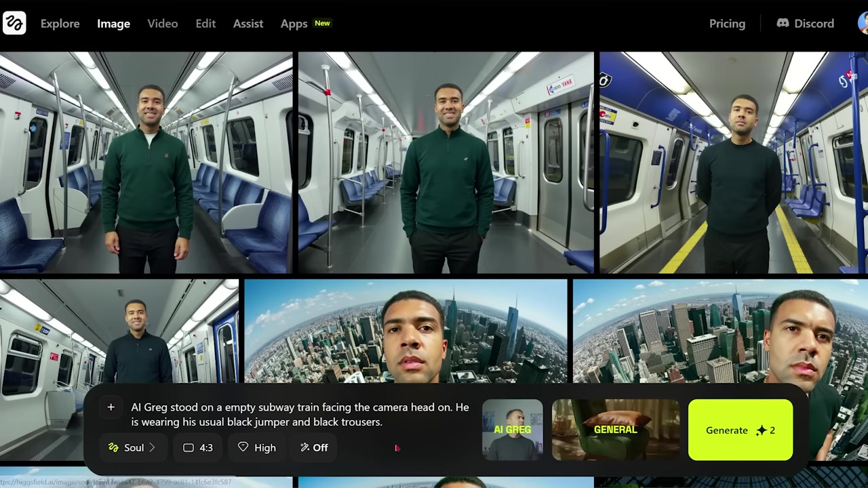Click the plus icon to add a reference

coord(111,407)
